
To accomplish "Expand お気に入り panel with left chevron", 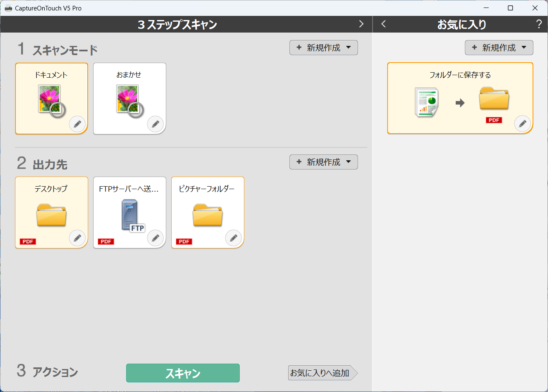I will (x=383, y=24).
